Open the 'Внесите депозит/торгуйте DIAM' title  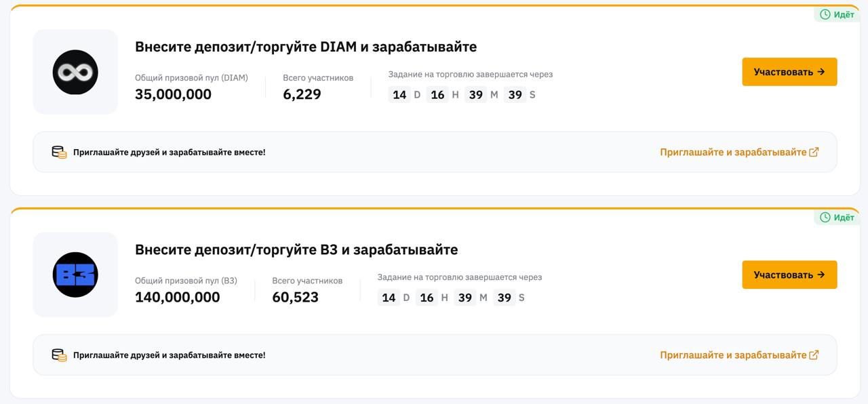(x=306, y=47)
